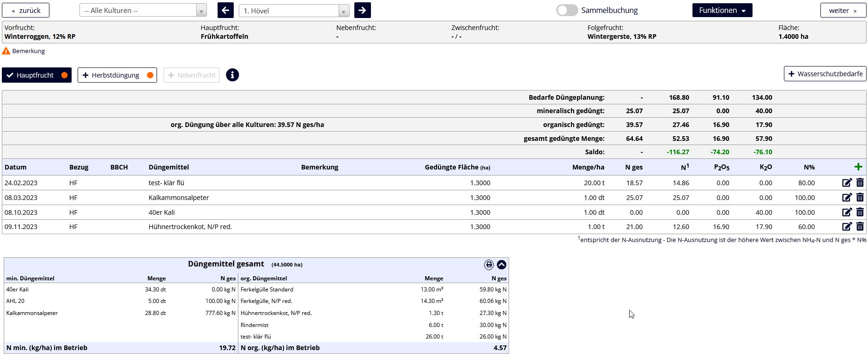This screenshot has height=357, width=868.
Task: Click the Bedarfe Düngeplanung value 168.80
Action: tap(679, 97)
